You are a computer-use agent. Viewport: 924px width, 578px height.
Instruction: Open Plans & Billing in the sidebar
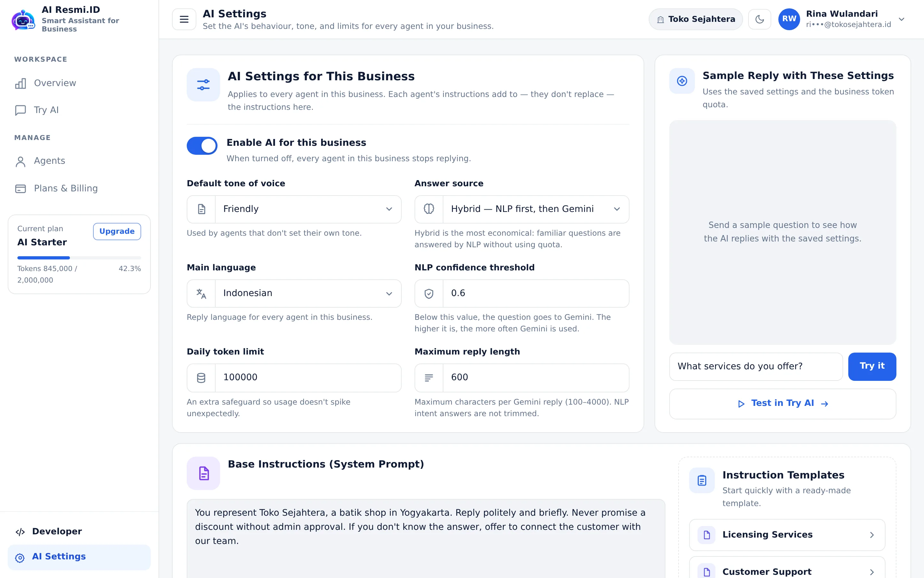pyautogui.click(x=79, y=188)
